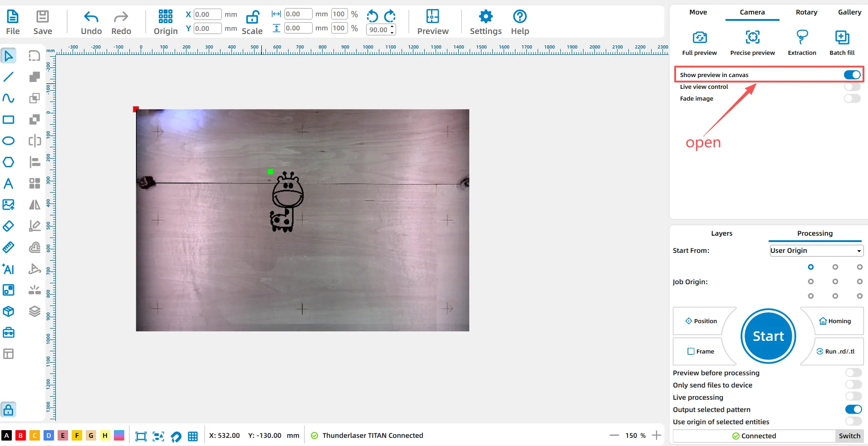Switch to the Rotary tab
The width and height of the screenshot is (868, 446).
(806, 12)
